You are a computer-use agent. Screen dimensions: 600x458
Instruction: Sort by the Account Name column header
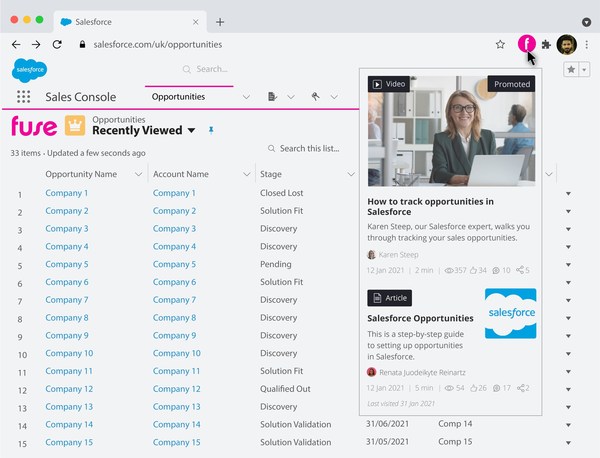(x=181, y=174)
